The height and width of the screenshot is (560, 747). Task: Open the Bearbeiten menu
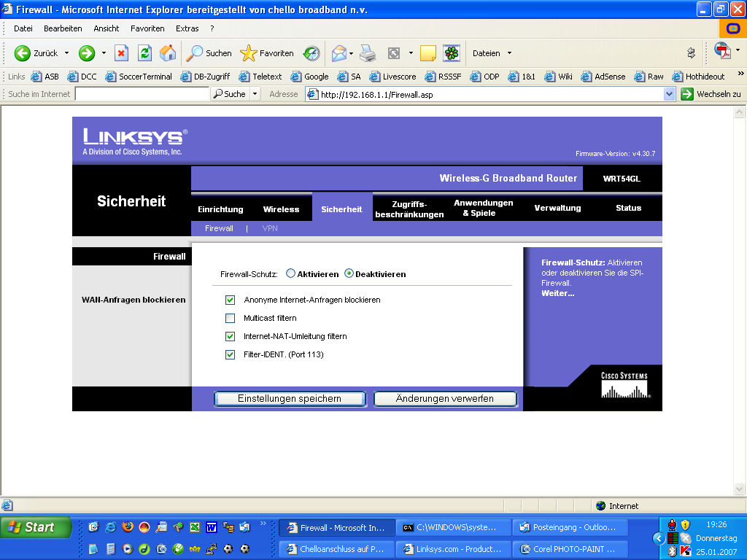point(63,28)
